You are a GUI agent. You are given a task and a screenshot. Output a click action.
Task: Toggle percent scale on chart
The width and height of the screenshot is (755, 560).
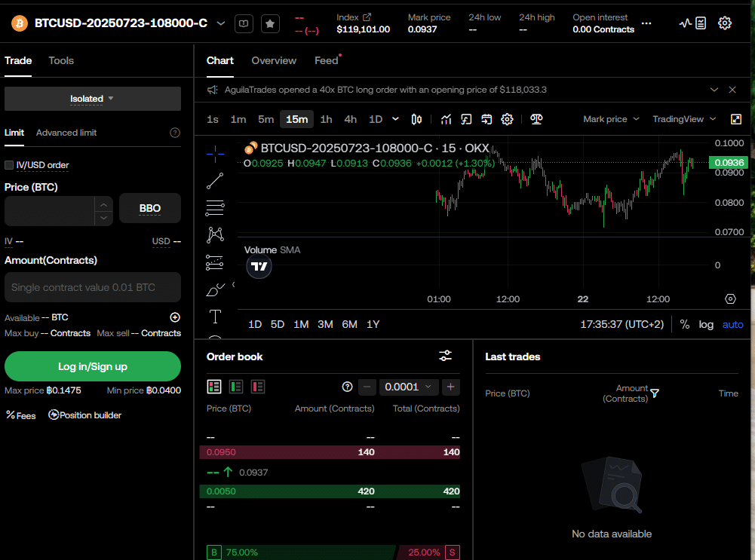click(684, 325)
